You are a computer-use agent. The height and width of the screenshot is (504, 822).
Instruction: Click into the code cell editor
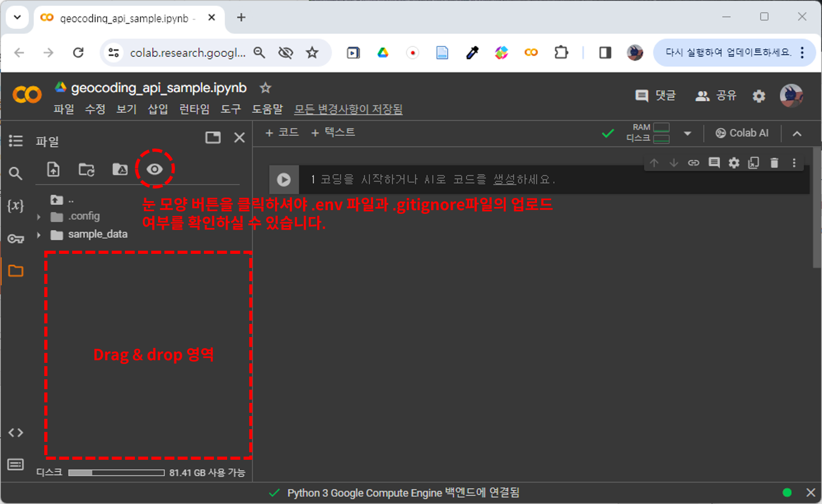[x=553, y=180]
